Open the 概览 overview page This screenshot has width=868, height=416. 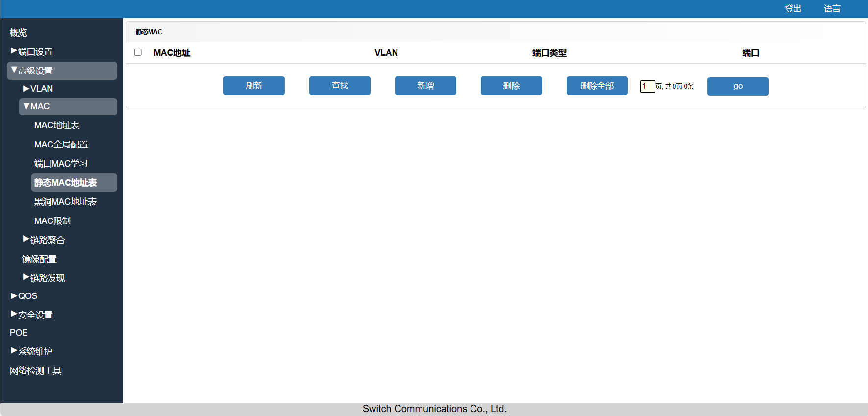pyautogui.click(x=19, y=33)
